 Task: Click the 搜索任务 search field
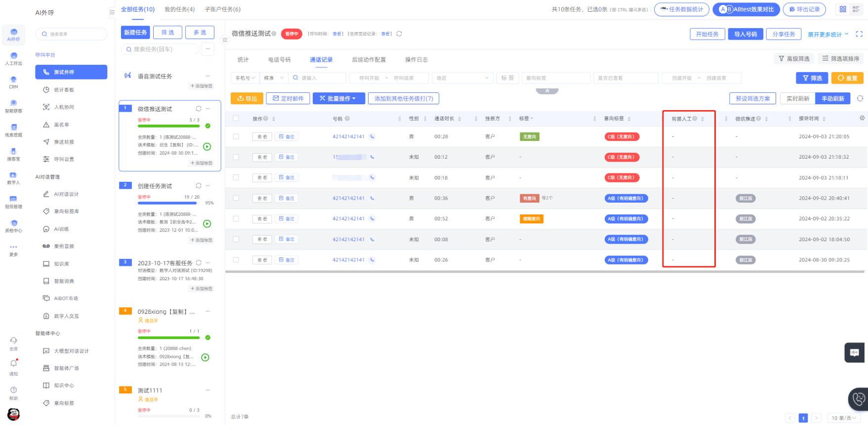(x=161, y=49)
